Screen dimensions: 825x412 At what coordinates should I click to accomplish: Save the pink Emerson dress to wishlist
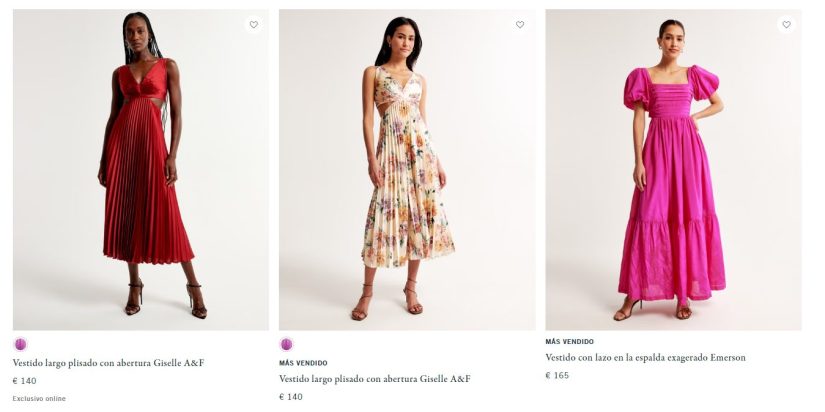(x=786, y=25)
